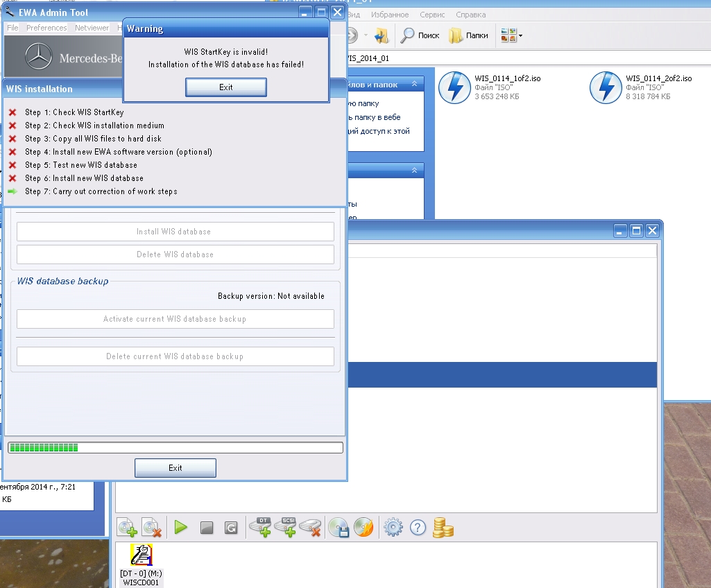
Task: Click the Add DT virtual drive icon
Action: coord(261,527)
